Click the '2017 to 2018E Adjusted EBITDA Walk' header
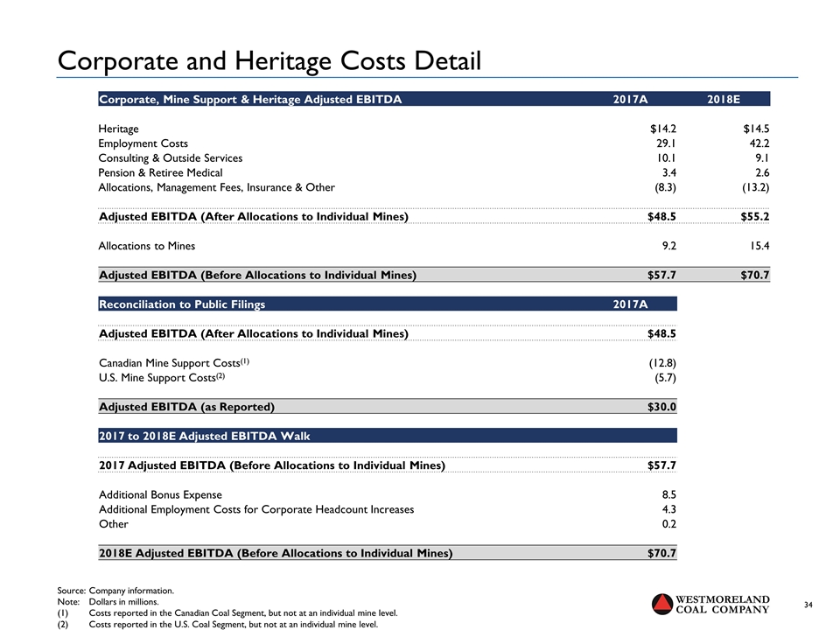The width and height of the screenshot is (840, 630). [204, 436]
